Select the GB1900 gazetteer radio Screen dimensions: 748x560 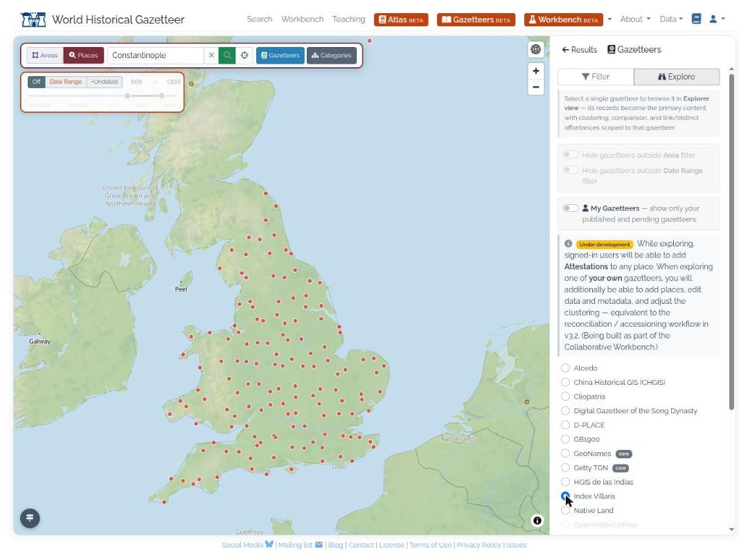[x=565, y=440]
